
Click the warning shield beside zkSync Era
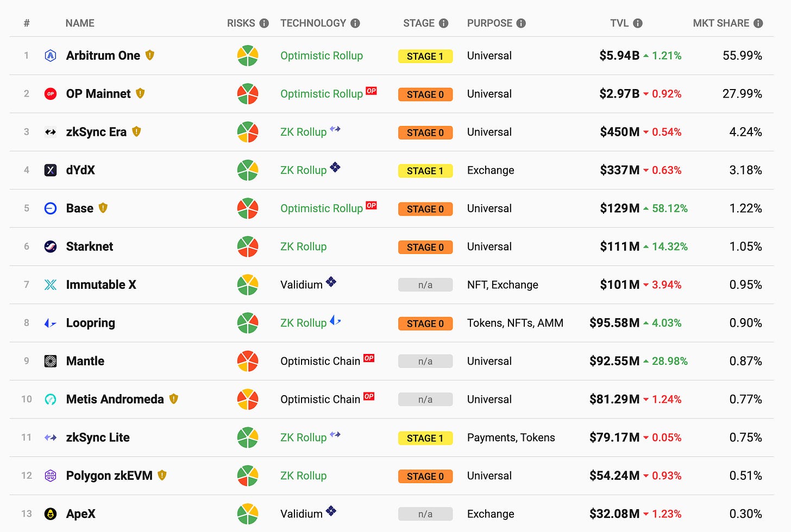coord(136,131)
